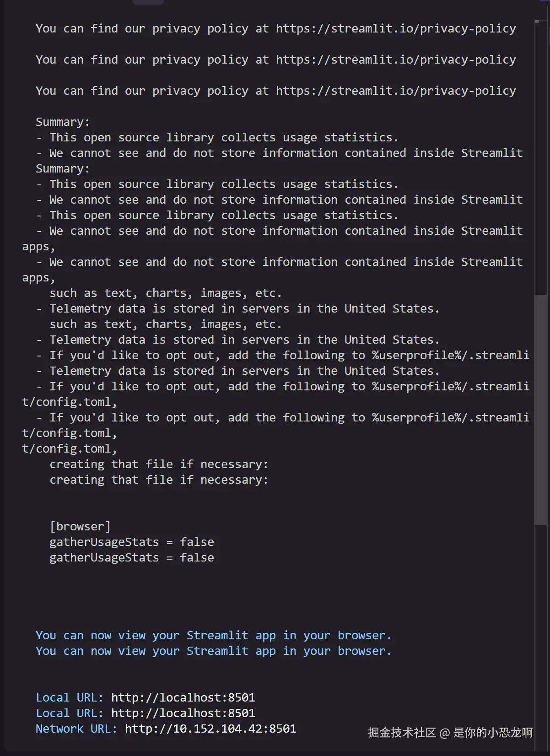Click the first Summary: heading
The width and height of the screenshot is (550, 756).
click(63, 122)
